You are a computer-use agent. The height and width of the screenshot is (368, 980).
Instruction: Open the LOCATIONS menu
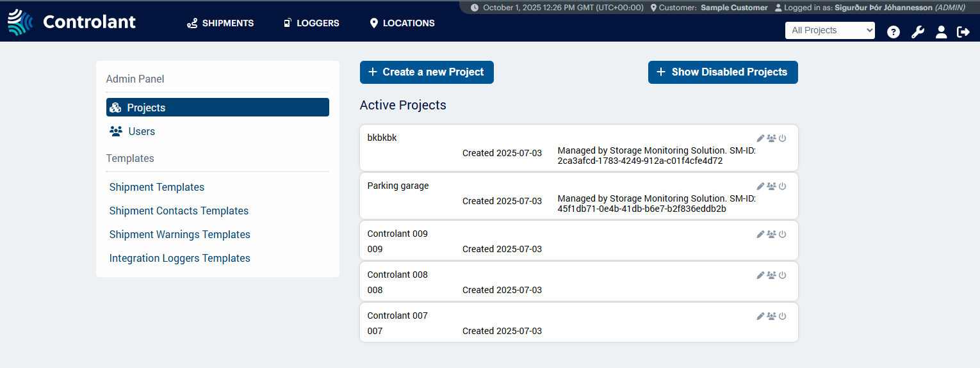point(402,23)
